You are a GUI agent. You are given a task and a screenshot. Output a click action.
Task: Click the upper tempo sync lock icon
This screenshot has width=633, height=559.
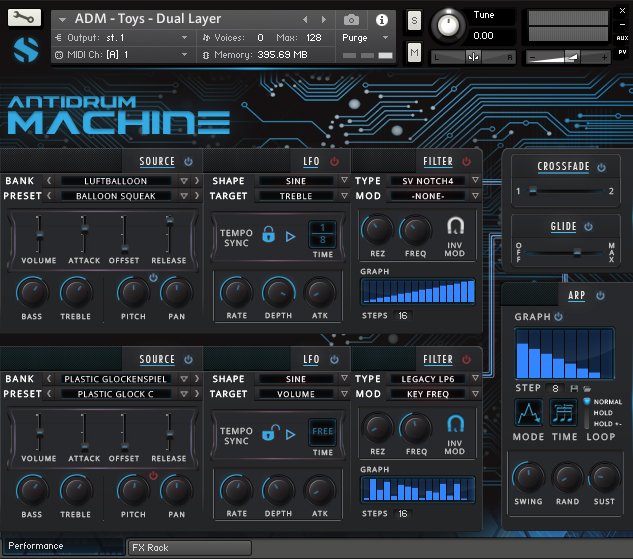point(268,236)
